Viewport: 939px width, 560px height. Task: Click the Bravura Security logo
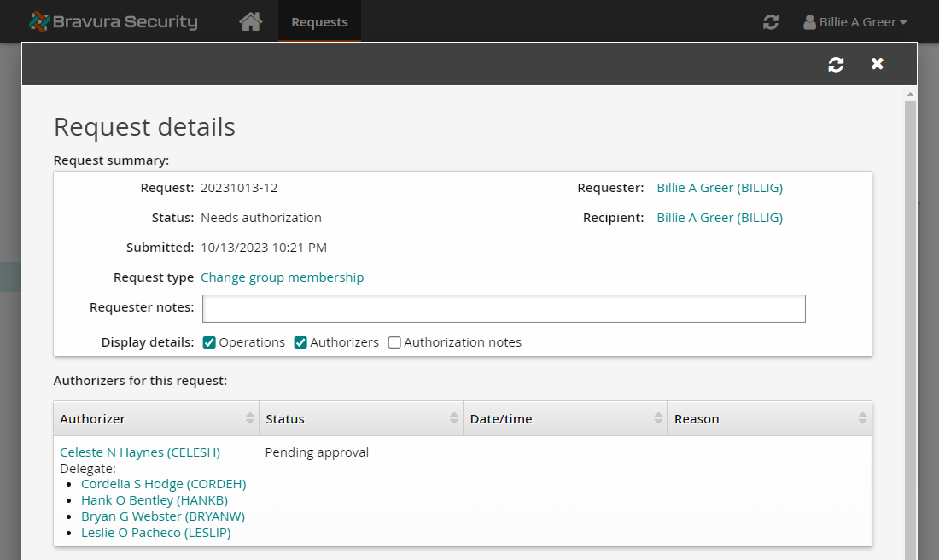pyautogui.click(x=113, y=21)
